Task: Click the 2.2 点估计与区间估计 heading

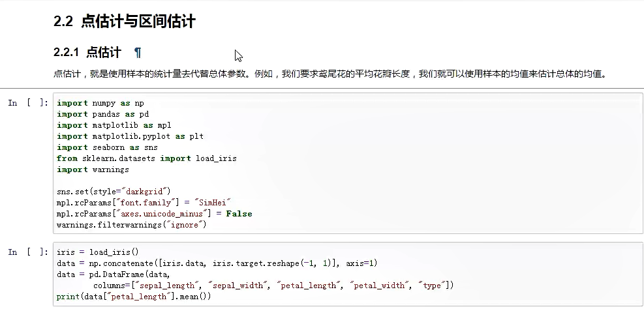Action: click(124, 22)
